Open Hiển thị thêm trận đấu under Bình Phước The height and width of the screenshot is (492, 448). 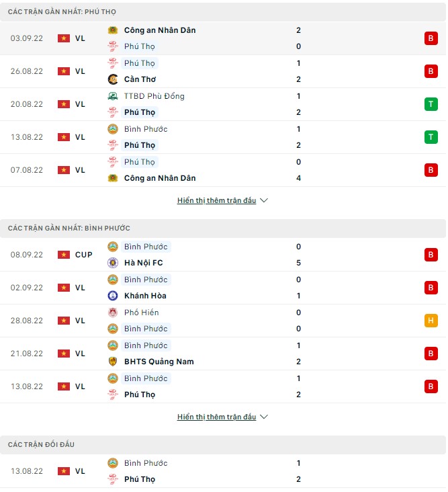tap(216, 417)
